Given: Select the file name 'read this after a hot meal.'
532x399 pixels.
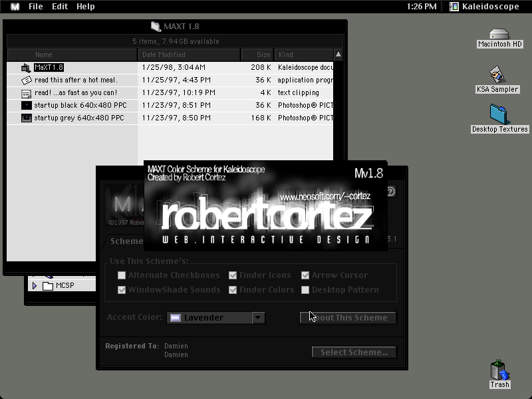Looking at the screenshot, I should [76, 80].
